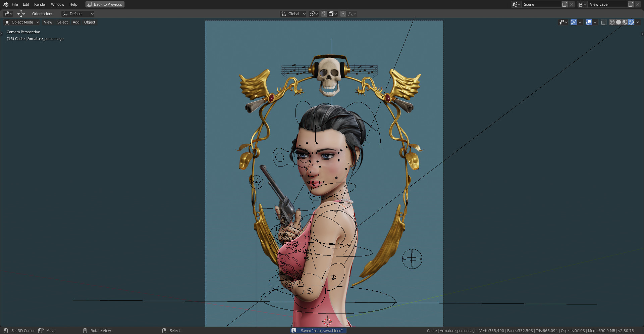This screenshot has width=644, height=334.
Task: Click the Saved nico_zawa.blend info message
Action: click(x=321, y=331)
